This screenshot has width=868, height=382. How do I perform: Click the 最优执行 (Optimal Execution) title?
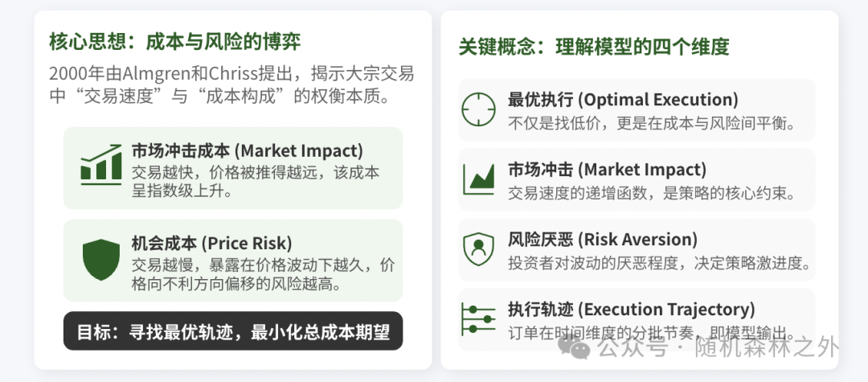623,100
